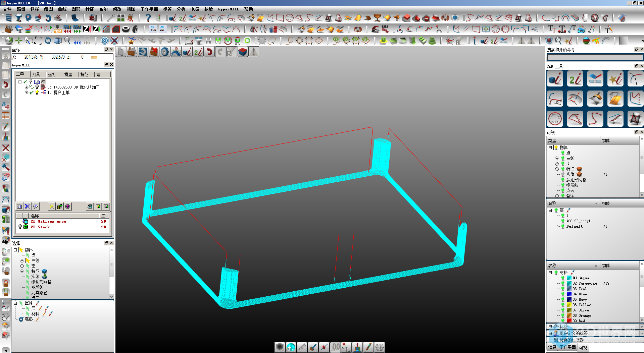The width and height of the screenshot is (644, 353).
Task: Click the 刀具路径 item in 选择 tree
Action: click(x=40, y=293)
